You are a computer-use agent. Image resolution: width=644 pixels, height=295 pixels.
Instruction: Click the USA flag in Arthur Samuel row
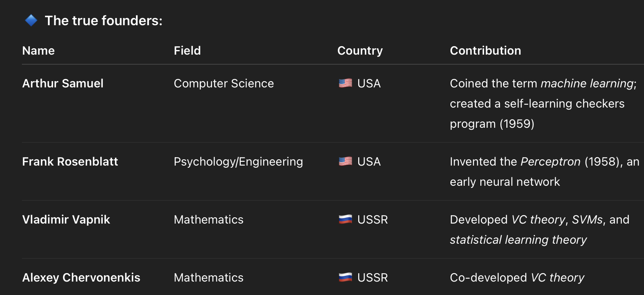click(x=345, y=83)
